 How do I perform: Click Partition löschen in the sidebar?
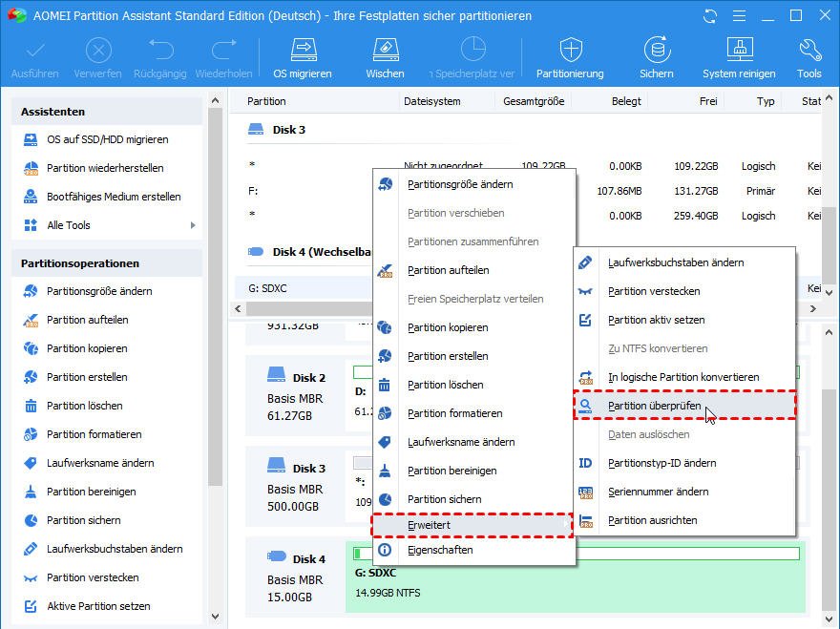tap(85, 406)
